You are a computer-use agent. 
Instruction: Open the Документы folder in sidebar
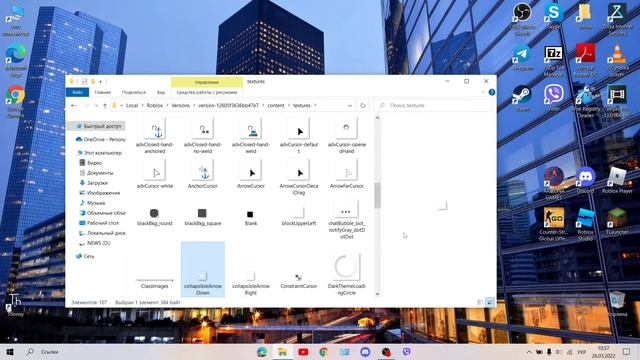pyautogui.click(x=96, y=173)
